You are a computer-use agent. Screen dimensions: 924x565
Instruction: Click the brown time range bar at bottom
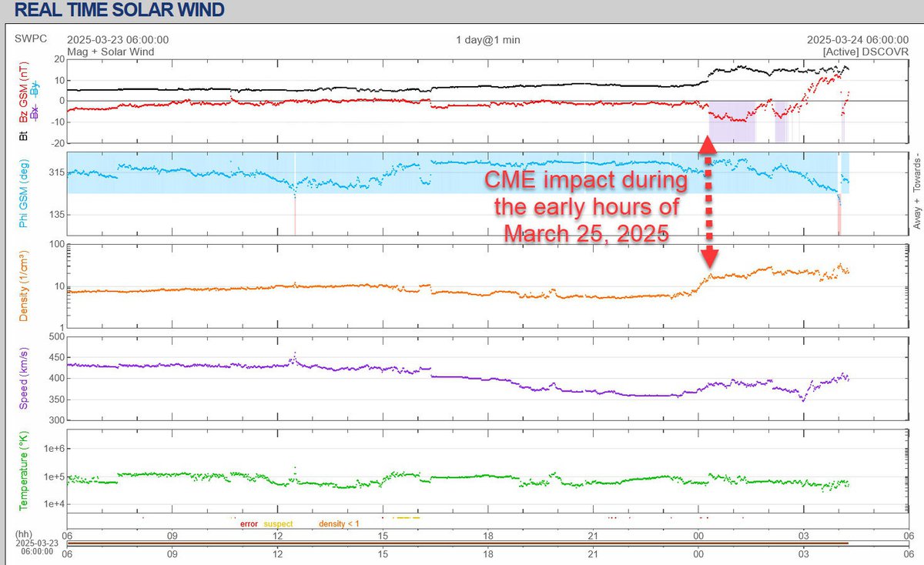click(457, 543)
